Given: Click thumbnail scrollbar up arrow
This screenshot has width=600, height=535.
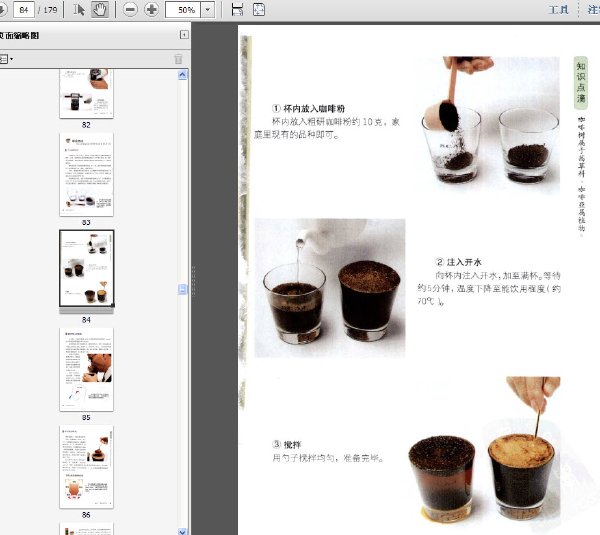Looking at the screenshot, I should (x=183, y=75).
